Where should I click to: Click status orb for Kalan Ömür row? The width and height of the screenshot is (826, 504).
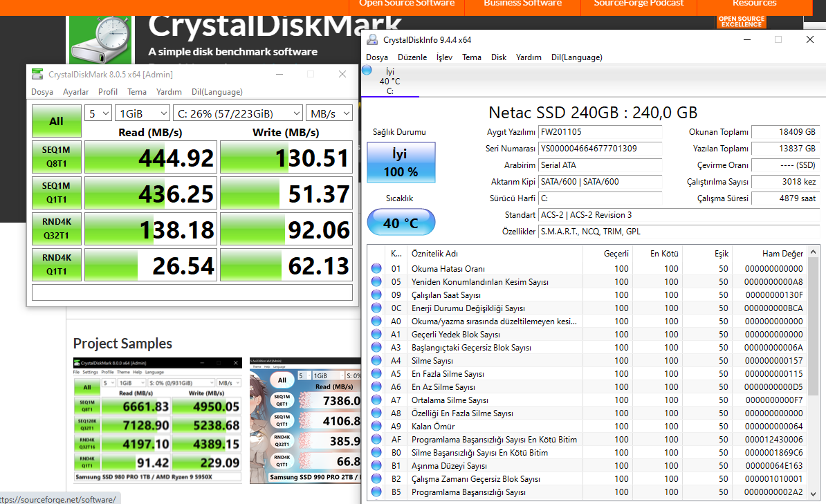376,427
